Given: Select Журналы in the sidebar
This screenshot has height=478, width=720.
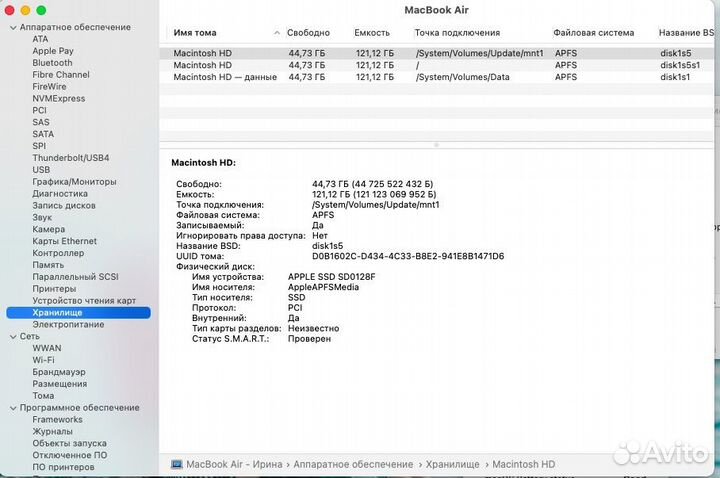Looking at the screenshot, I should (52, 432).
